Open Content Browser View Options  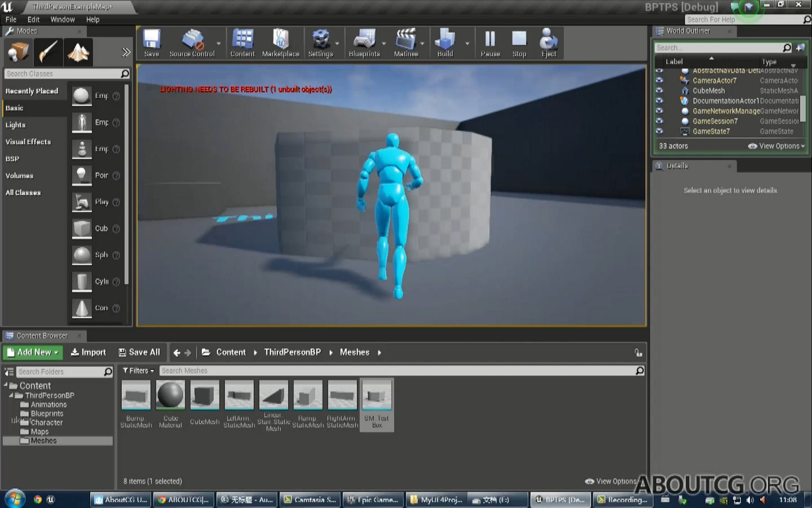[x=611, y=481]
